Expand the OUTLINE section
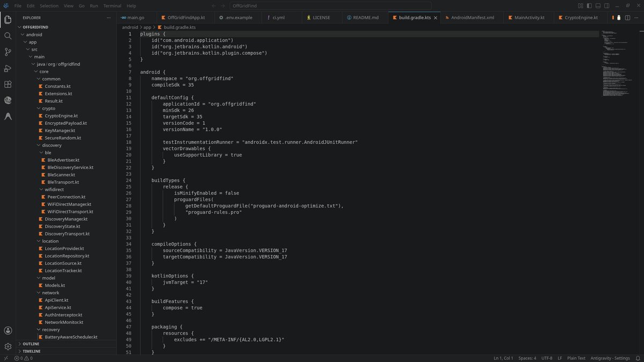Screen dimensions: 644x362 (x=67, y=344)
